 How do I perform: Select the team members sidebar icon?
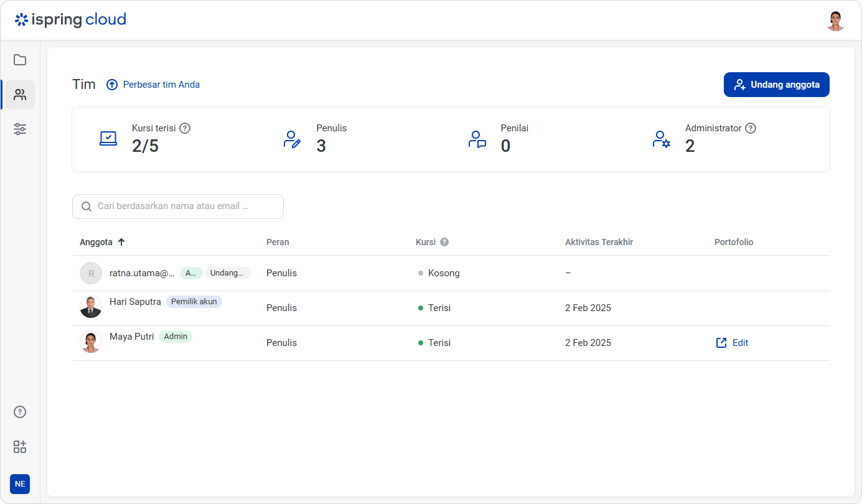click(20, 95)
